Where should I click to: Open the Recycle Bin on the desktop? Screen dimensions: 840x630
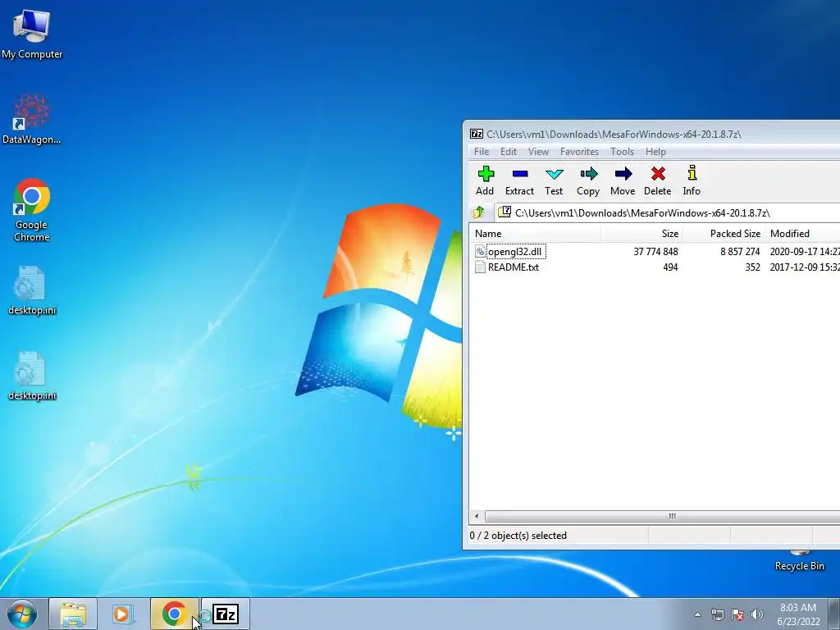click(x=799, y=559)
